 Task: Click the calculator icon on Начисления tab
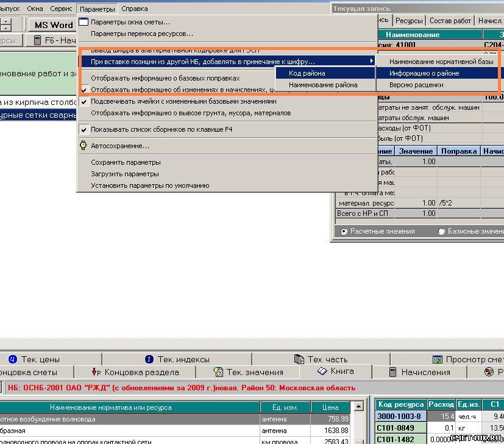(393, 372)
